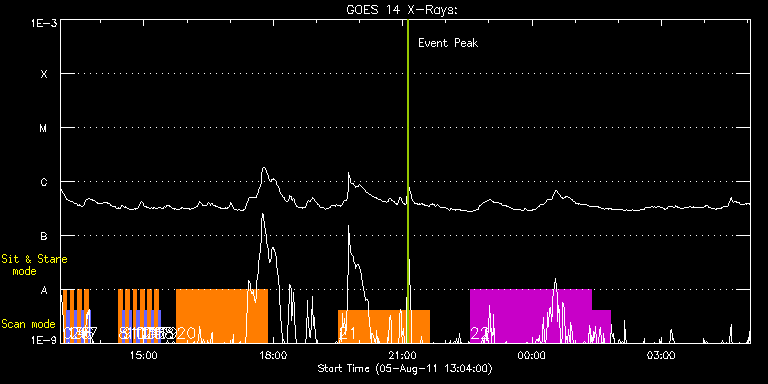Viewport: 768px width, 384px height.
Task: Click the 'Start Time (05-Aug-11 13:04:00)' caption
Action: coord(405,369)
